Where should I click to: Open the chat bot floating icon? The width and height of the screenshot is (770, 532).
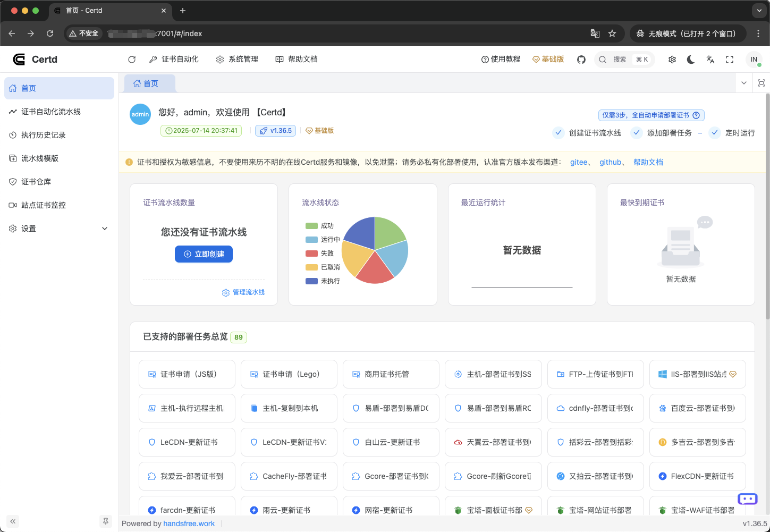747,499
